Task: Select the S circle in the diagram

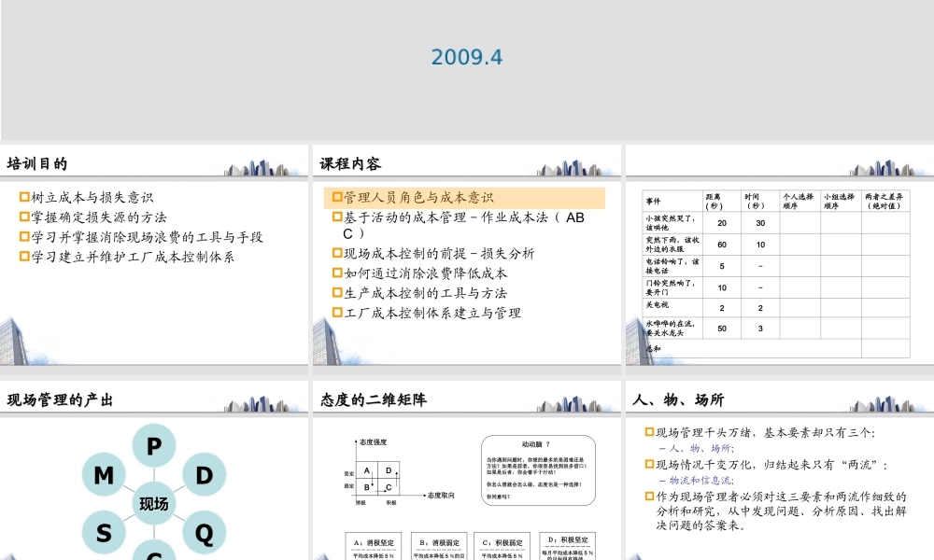Action: [x=104, y=534]
